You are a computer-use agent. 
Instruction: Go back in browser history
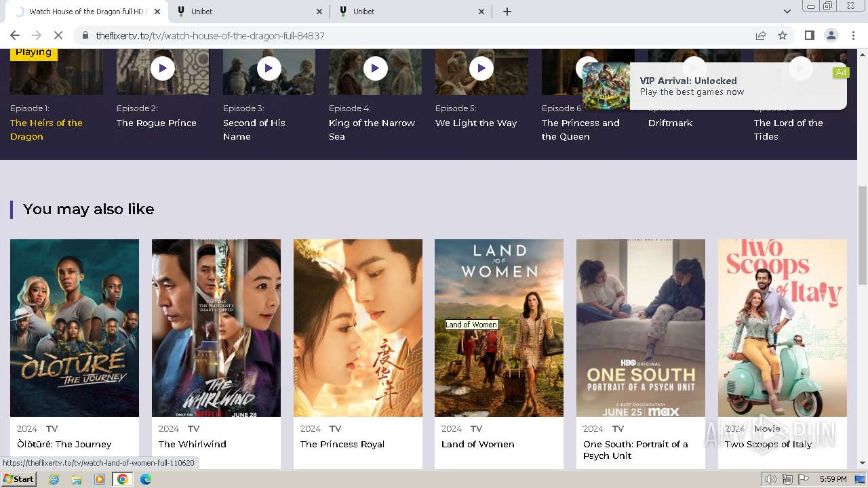pyautogui.click(x=15, y=35)
